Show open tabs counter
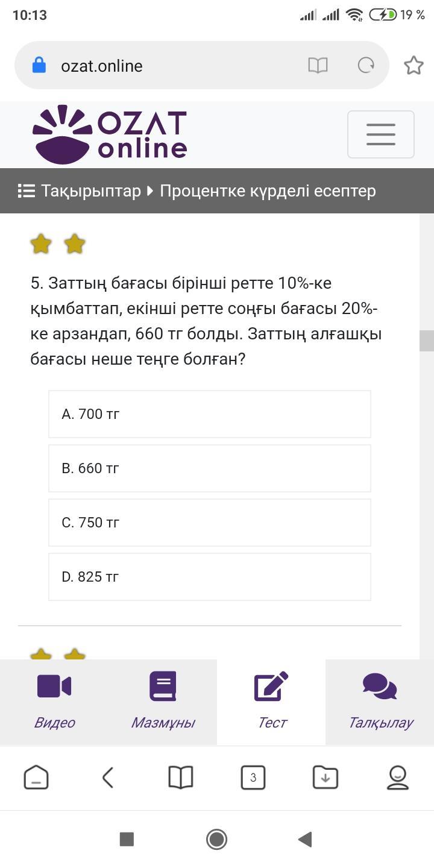This screenshot has height=868, width=434. (253, 778)
